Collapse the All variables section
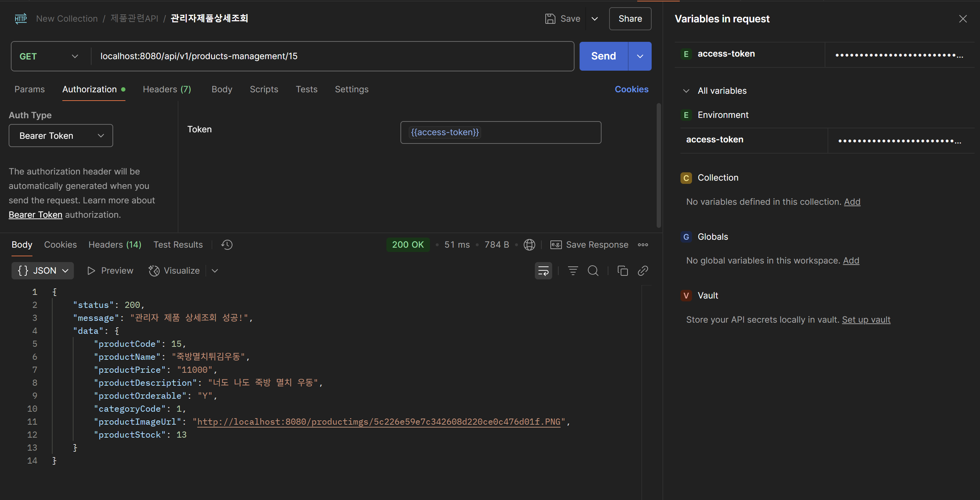The height and width of the screenshot is (500, 980). tap(686, 91)
